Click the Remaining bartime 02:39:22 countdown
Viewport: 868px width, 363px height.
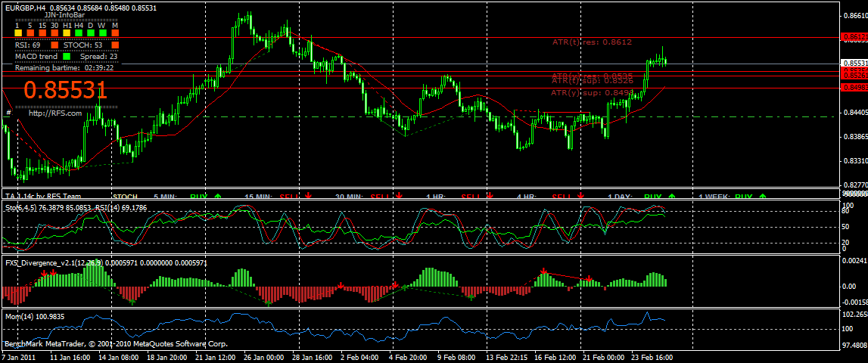click(x=64, y=68)
